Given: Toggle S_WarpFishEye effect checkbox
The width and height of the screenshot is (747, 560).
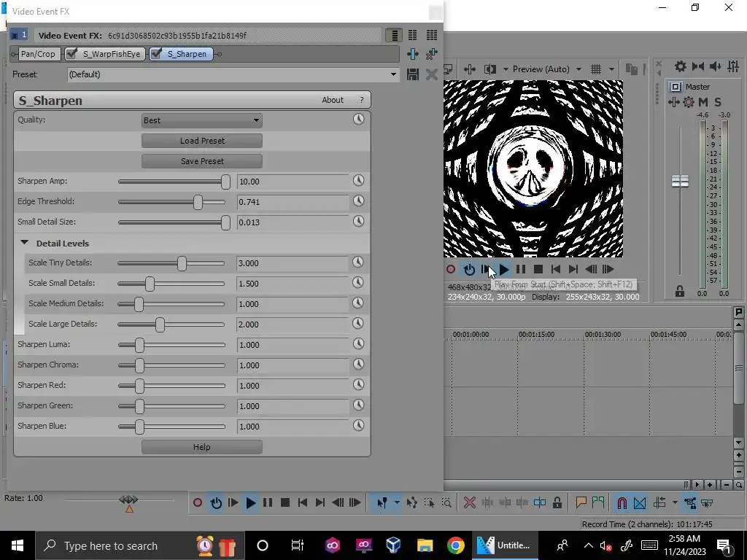Looking at the screenshot, I should (72, 54).
